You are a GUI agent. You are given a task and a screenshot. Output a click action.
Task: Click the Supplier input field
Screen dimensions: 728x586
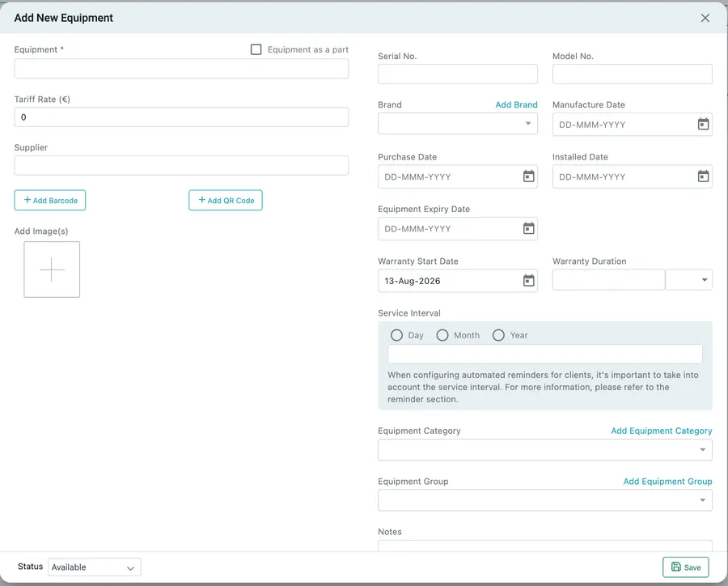181,165
